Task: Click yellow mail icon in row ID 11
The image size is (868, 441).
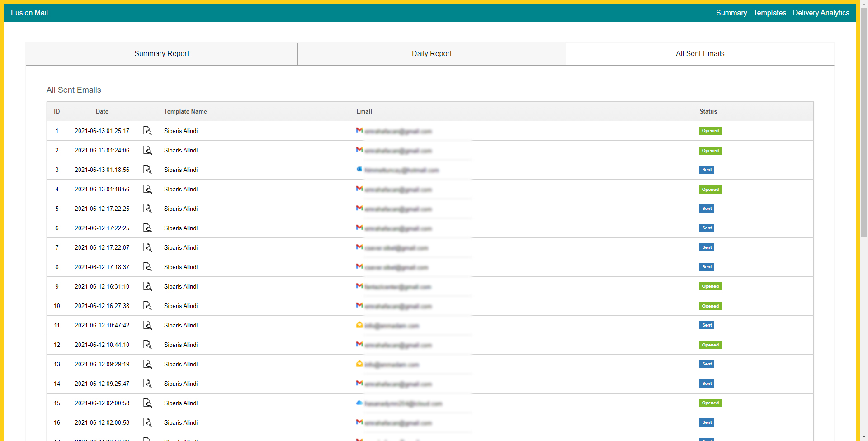Action: [359, 325]
